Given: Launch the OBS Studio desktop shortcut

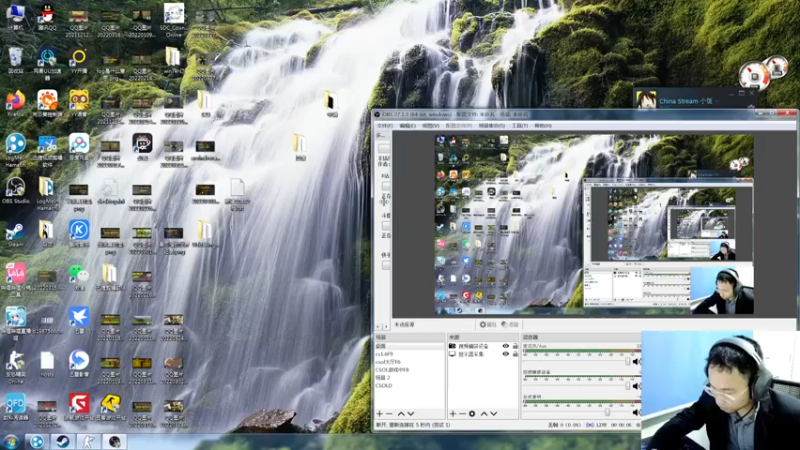Looking at the screenshot, I should pos(15,190).
